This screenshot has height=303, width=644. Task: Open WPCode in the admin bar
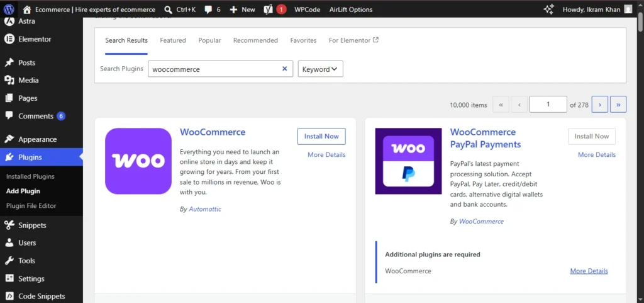307,9
